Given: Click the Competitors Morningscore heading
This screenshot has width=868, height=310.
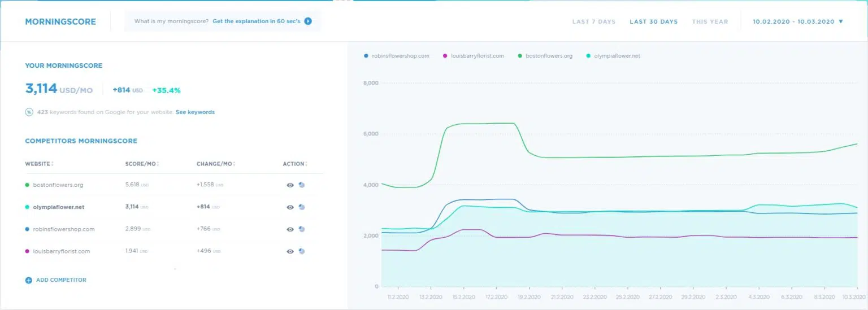Looking at the screenshot, I should point(81,141).
